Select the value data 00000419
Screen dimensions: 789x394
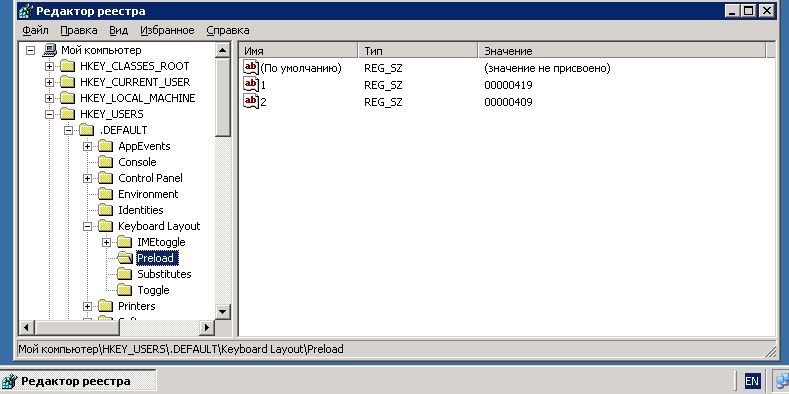508,85
